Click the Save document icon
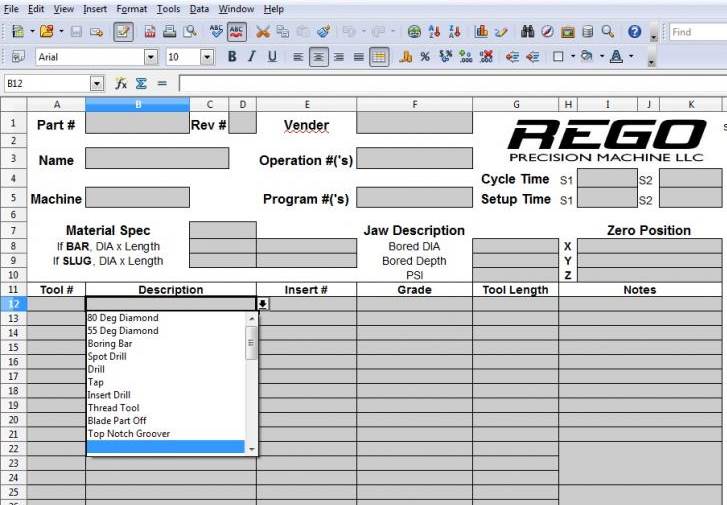Screen dimensions: 727x505 pos(76,32)
